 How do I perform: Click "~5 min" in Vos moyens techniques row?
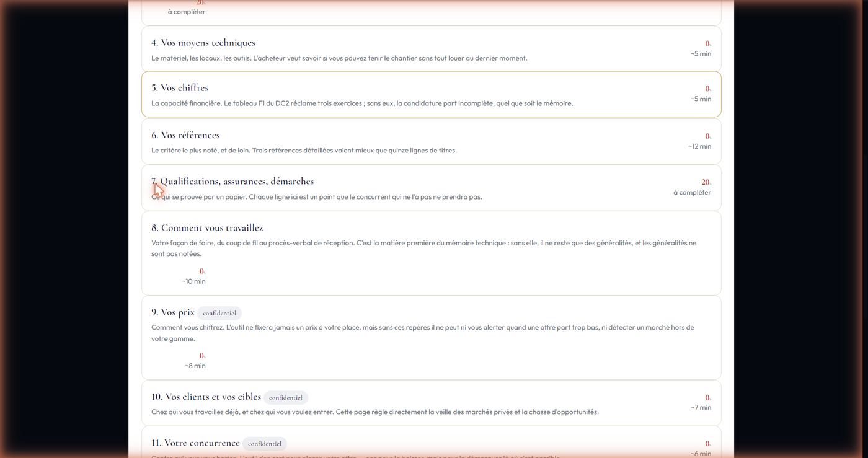pos(701,54)
